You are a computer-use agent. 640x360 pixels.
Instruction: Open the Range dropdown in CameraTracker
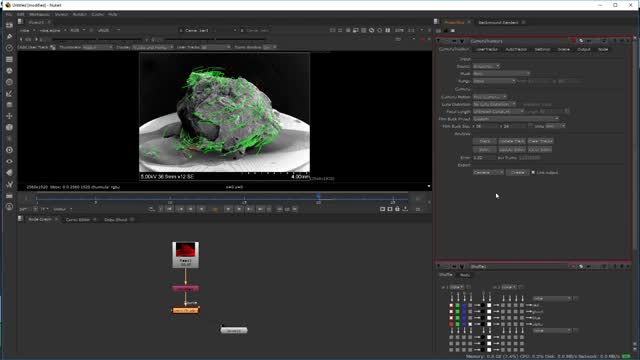pyautogui.click(x=494, y=81)
